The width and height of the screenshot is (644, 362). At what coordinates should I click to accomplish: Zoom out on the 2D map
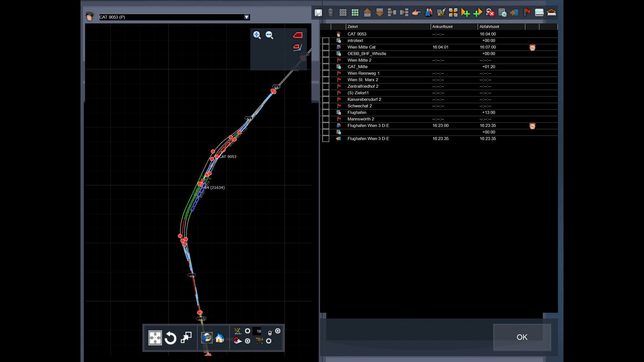(269, 35)
